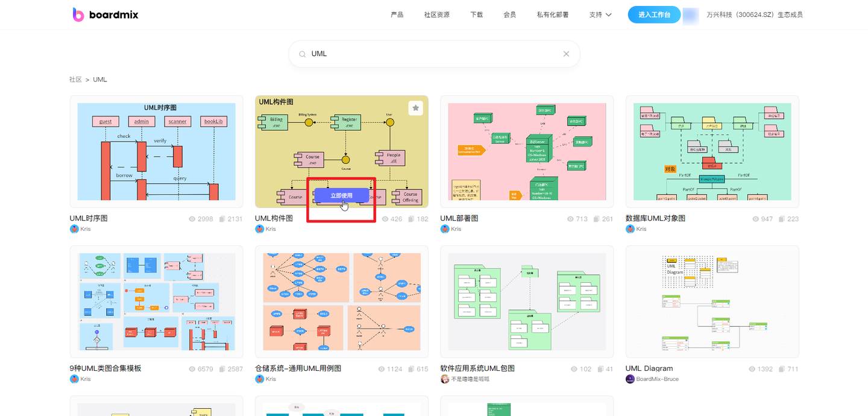
Task: Open the 产品 menu item
Action: (x=397, y=14)
